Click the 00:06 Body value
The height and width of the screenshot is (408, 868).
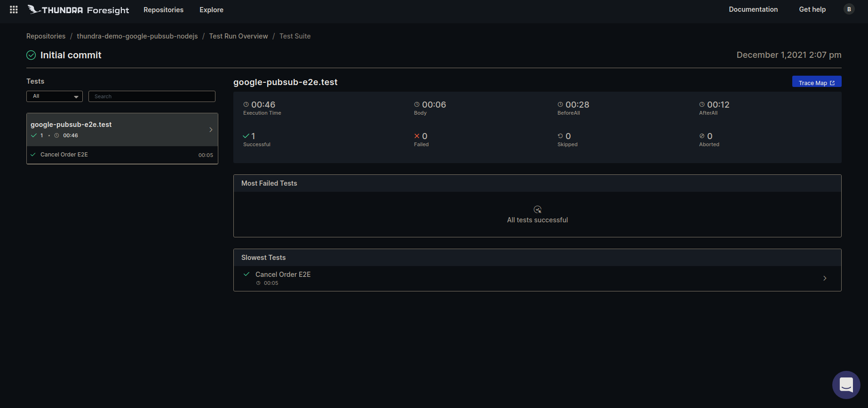pos(434,104)
